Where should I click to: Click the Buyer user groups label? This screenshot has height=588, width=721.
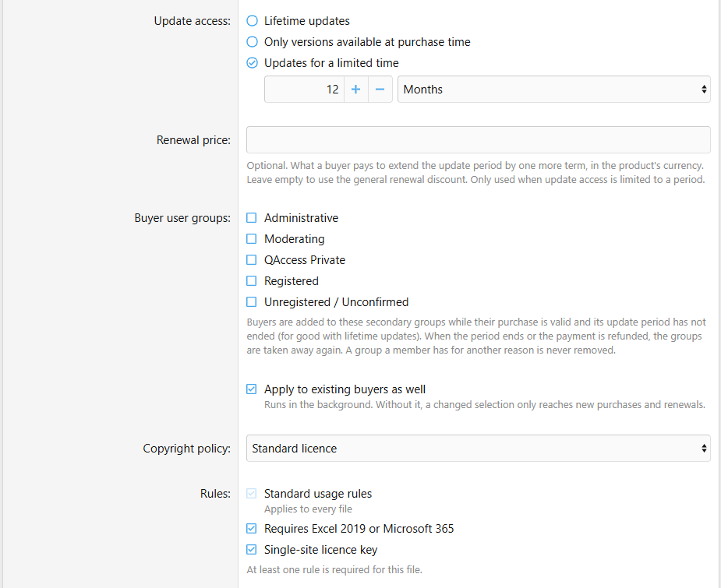[182, 218]
